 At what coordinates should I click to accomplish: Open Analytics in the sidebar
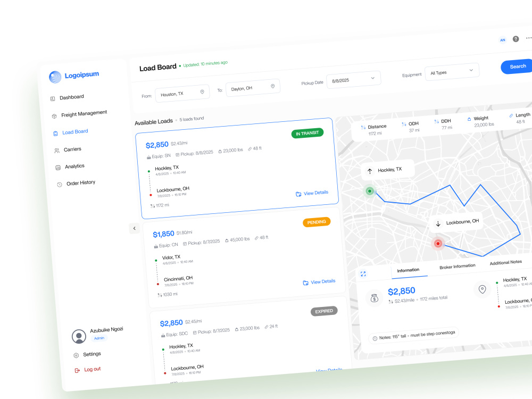74,166
